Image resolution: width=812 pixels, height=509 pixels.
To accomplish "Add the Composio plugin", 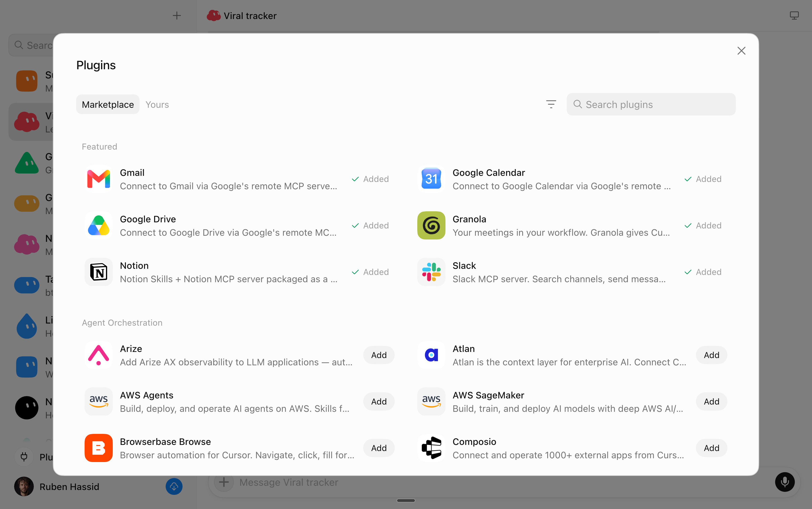I will coord(711,448).
